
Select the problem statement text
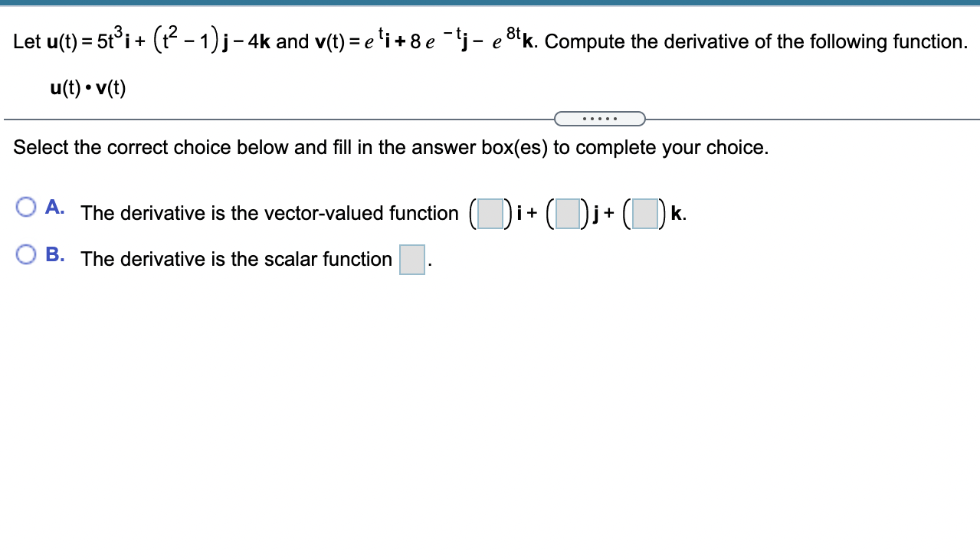(x=306, y=41)
